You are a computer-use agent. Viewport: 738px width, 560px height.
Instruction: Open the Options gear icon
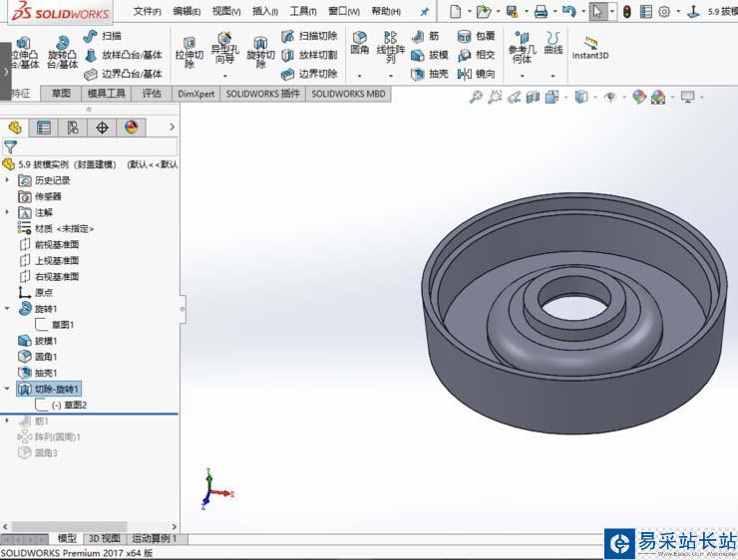664,11
